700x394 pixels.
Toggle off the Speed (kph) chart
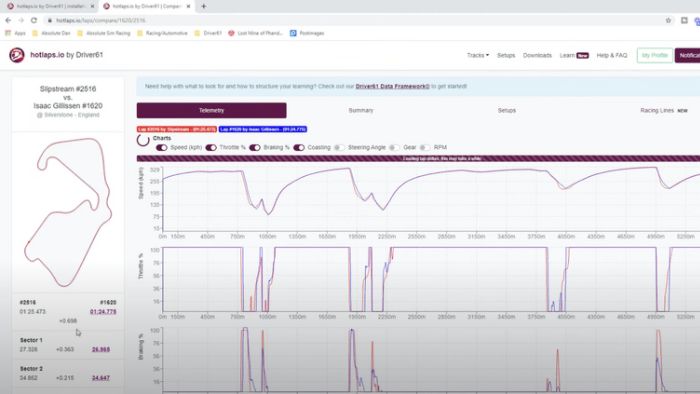pos(162,147)
